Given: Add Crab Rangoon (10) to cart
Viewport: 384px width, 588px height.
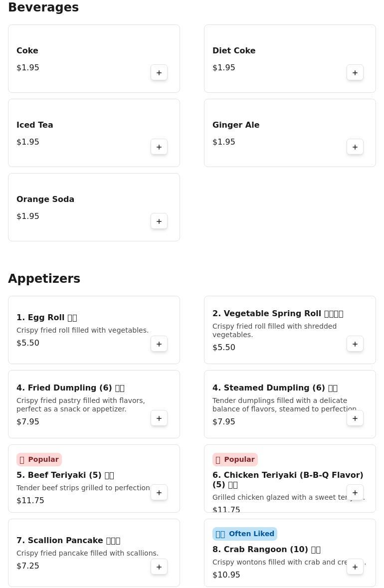Looking at the screenshot, I should click(355, 566).
